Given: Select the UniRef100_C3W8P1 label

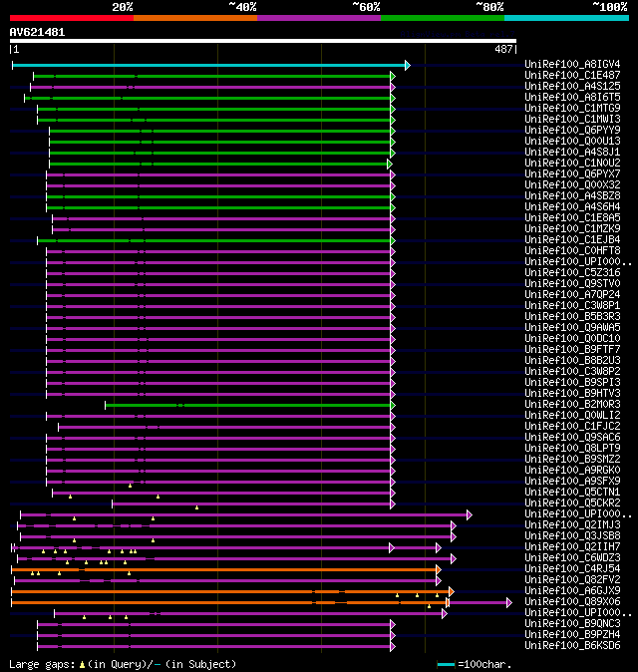Looking at the screenshot, I should tap(572, 305).
